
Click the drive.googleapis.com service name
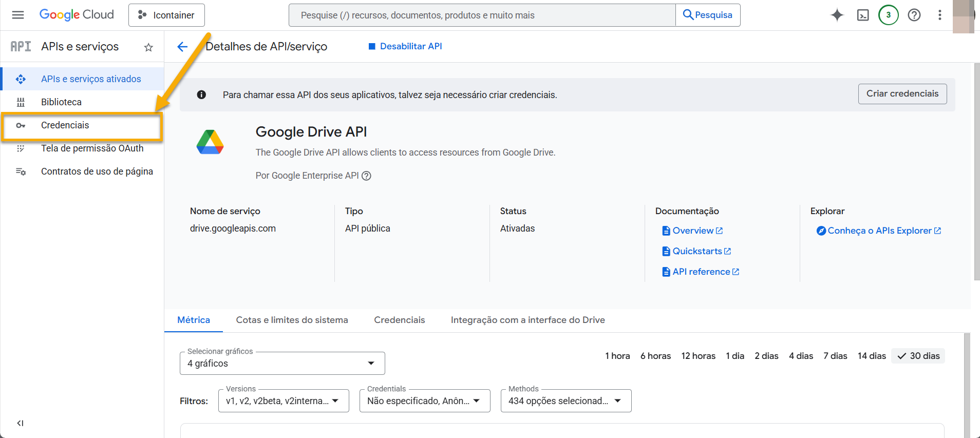coord(233,228)
